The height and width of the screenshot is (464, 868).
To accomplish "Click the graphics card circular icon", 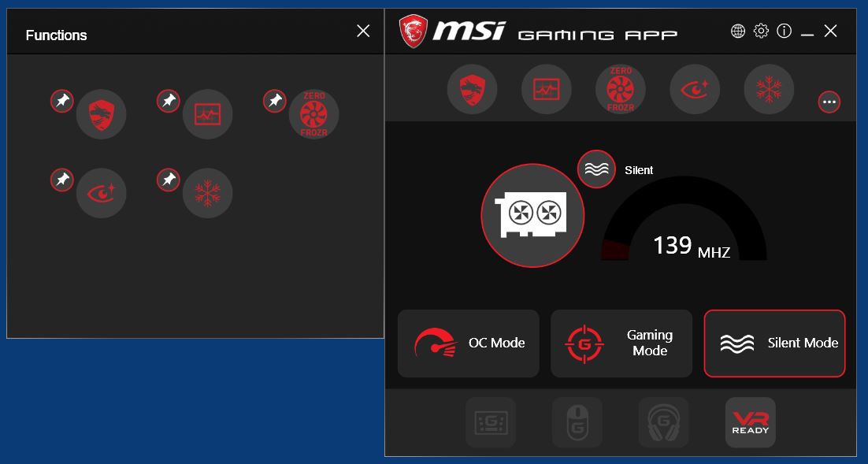I will pyautogui.click(x=532, y=215).
